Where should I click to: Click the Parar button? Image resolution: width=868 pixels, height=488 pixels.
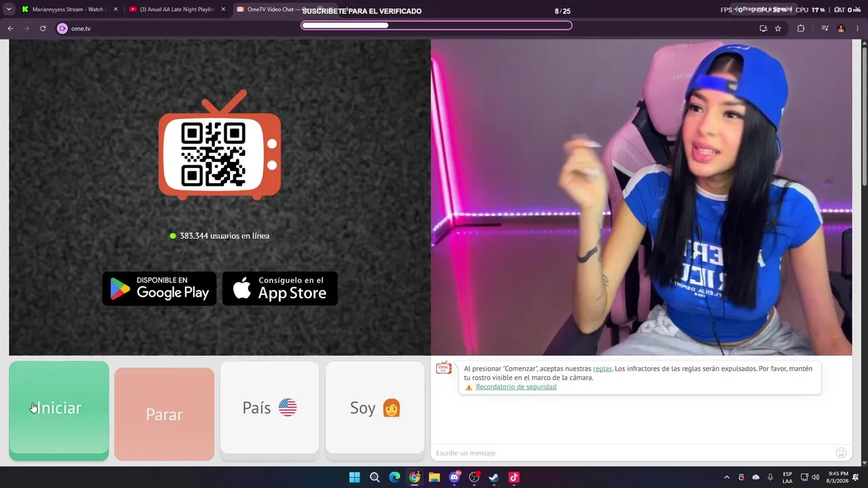click(164, 414)
